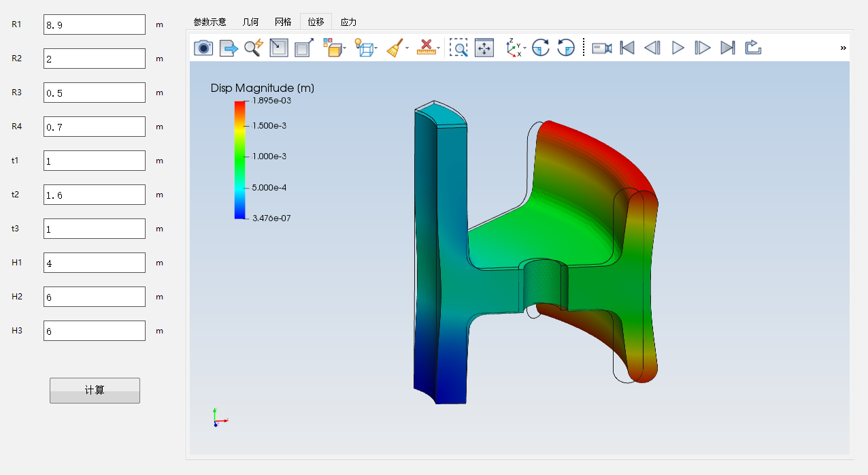Click the lightbulb wireframe cube icon
Viewport: 868px width, 475px height.
[x=364, y=48]
